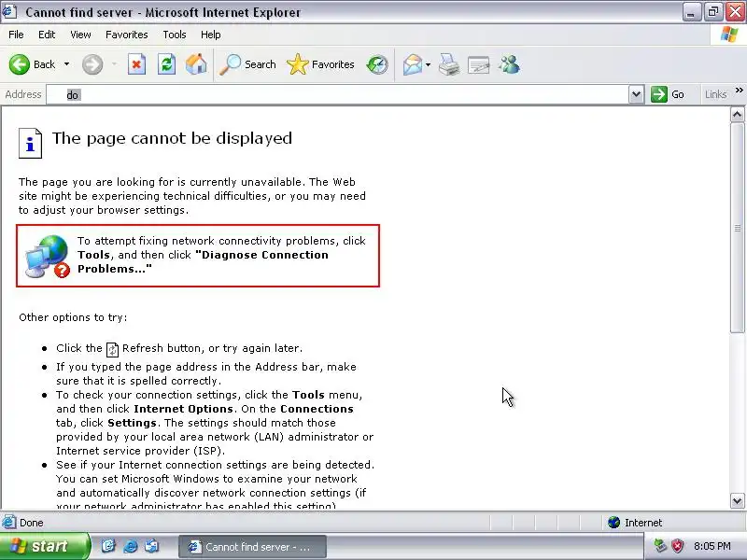This screenshot has height=560, width=747.
Task: Click the 'Diagnose Connection Problems...' text
Action: point(203,262)
